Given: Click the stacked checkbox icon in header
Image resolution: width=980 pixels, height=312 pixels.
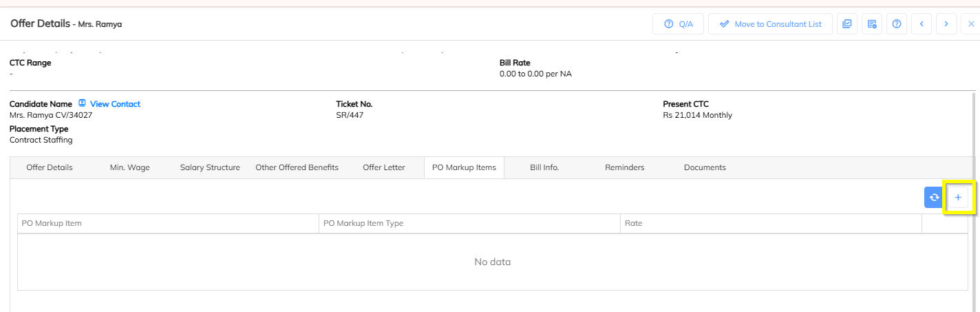Looking at the screenshot, I should [x=846, y=24].
